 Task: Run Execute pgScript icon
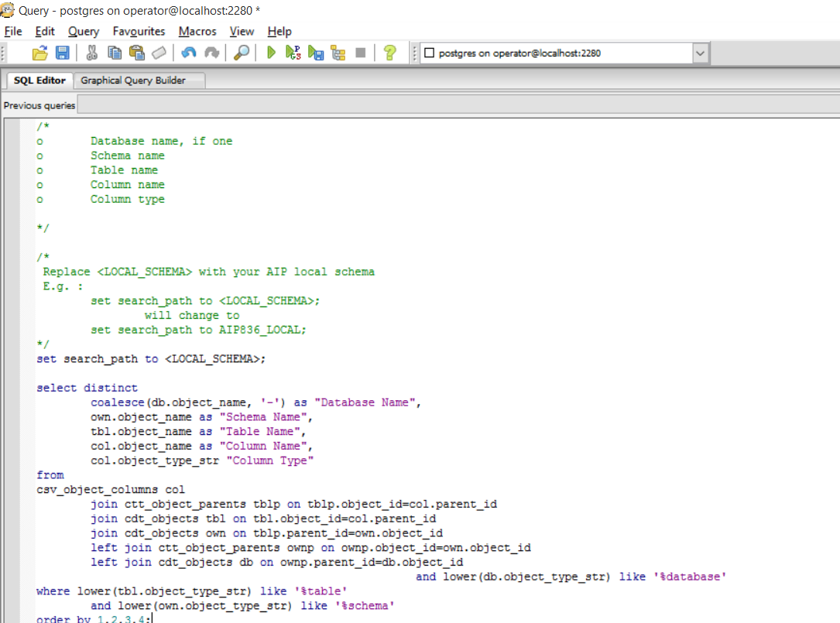click(x=293, y=53)
